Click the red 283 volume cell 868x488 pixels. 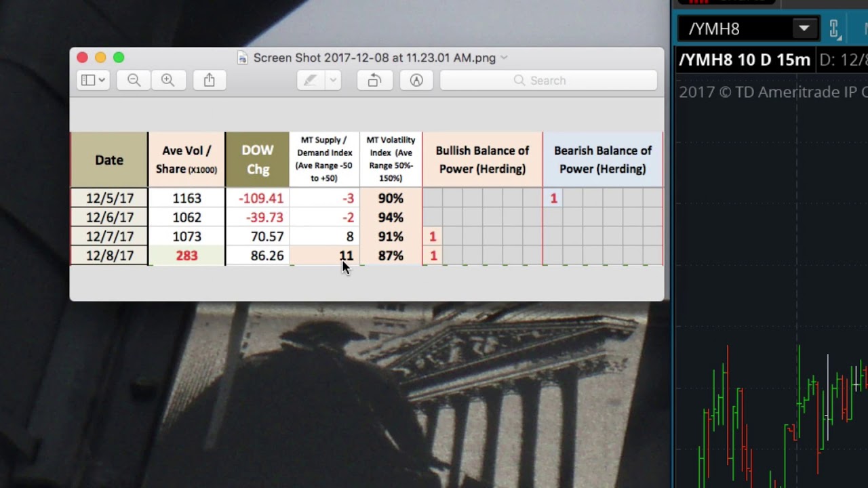pyautogui.click(x=186, y=256)
